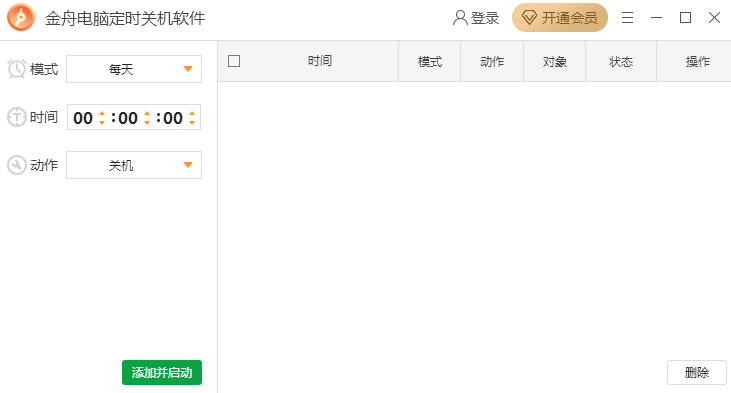Screen dimensions: 731x393
Task: Tick the select-all checkbox in table header
Action: pos(234,61)
